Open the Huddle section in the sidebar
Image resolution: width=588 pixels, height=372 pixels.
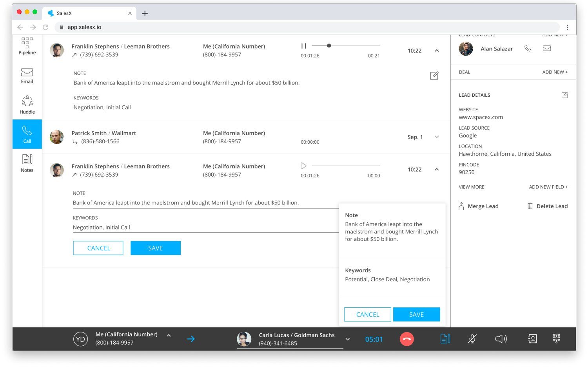point(27,105)
